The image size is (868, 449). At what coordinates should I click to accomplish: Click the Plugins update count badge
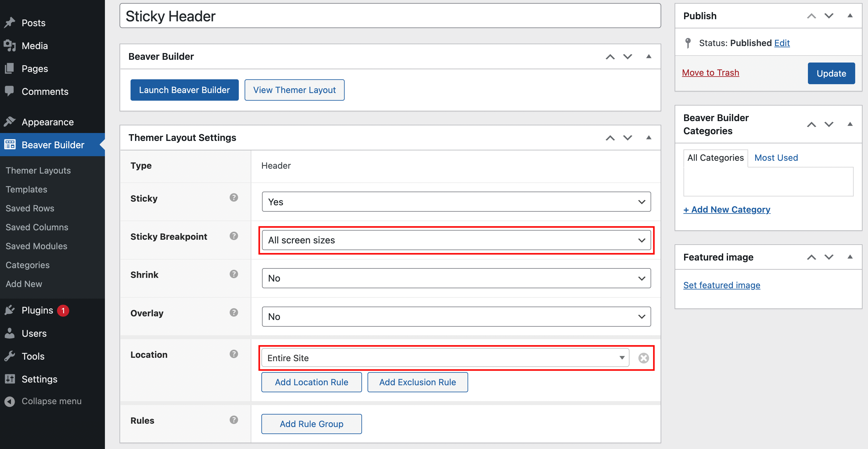coord(63,311)
